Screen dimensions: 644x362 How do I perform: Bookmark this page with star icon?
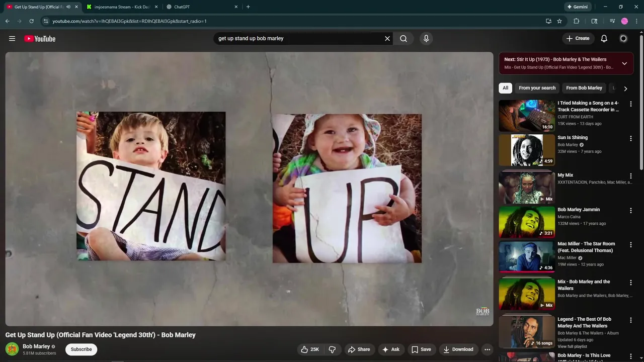(x=559, y=21)
